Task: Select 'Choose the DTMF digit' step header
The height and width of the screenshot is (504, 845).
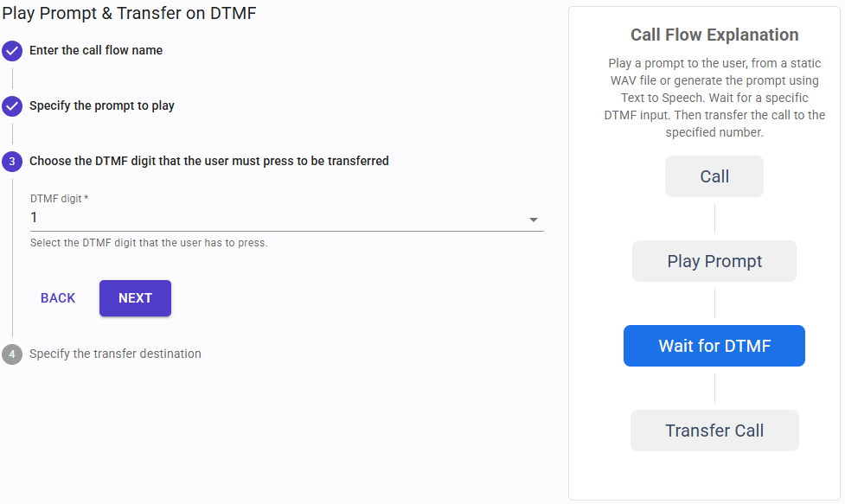Action: pyautogui.click(x=208, y=161)
